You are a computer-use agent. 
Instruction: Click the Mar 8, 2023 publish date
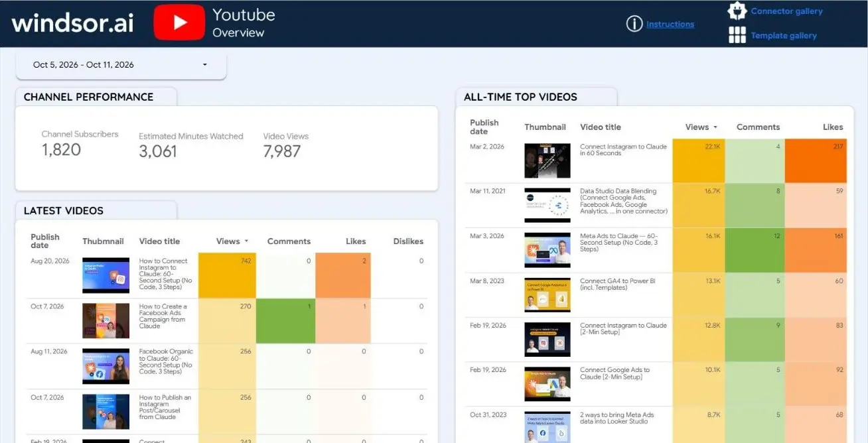tap(487, 281)
